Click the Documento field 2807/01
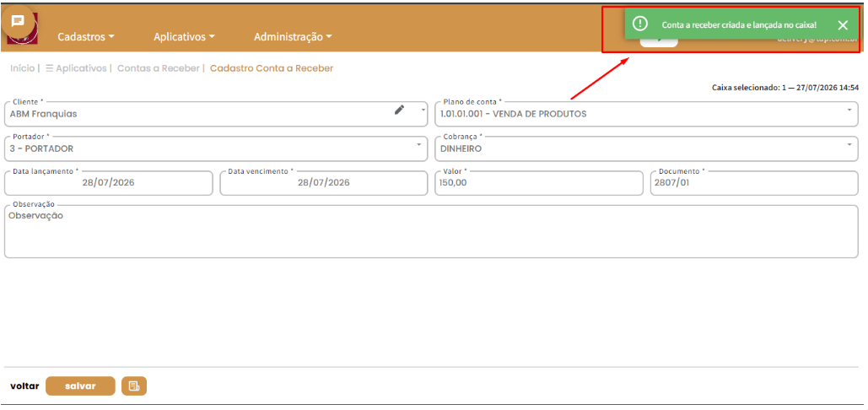This screenshot has width=868, height=410. 754,182
